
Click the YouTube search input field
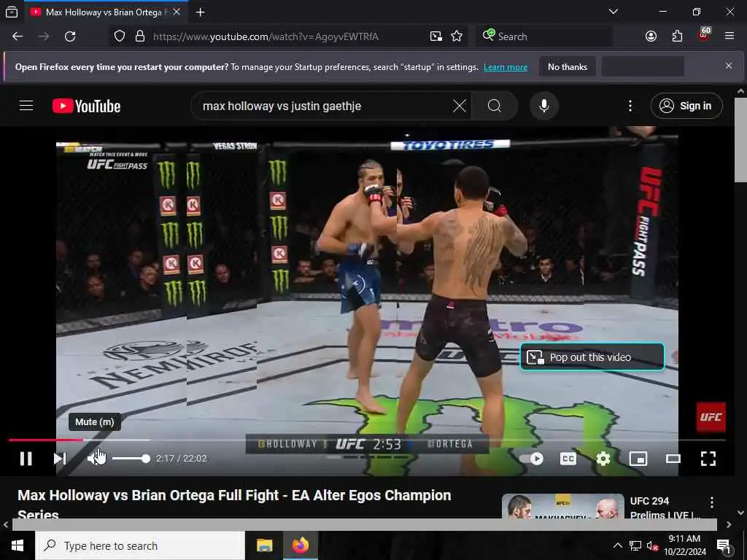coord(324,106)
